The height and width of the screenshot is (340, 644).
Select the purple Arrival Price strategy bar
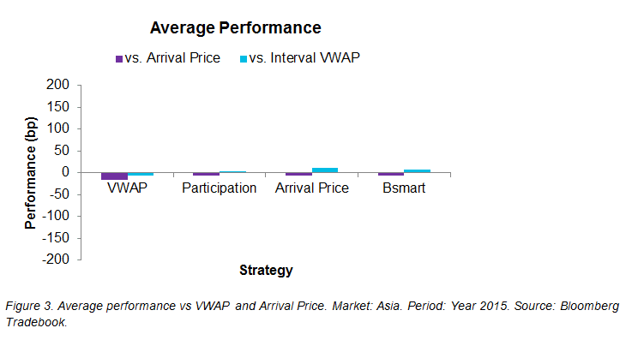click(x=299, y=174)
